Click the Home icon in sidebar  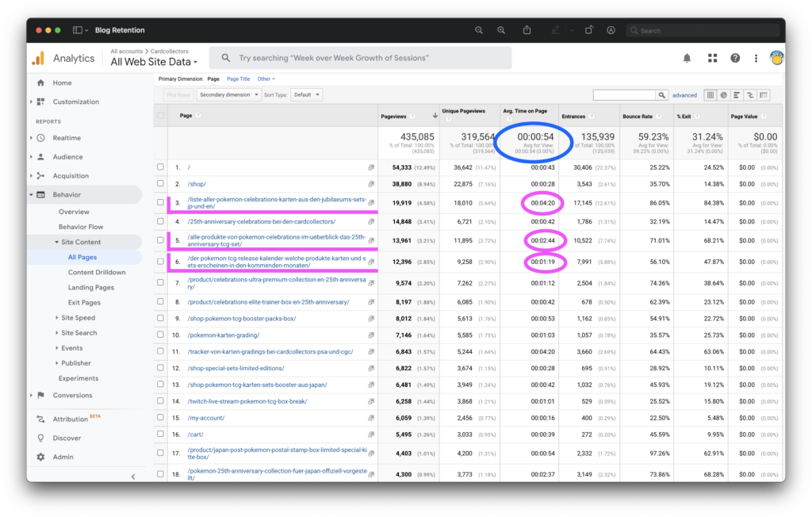pos(41,83)
